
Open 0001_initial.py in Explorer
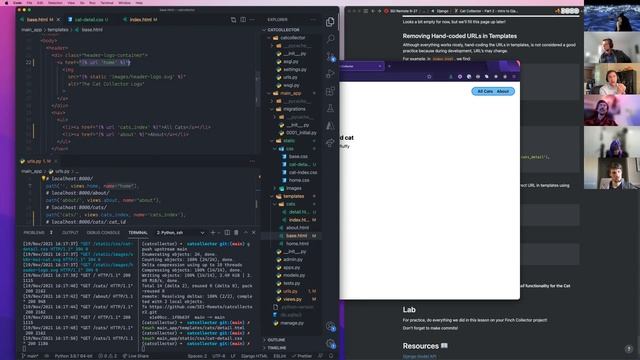[x=301, y=133]
